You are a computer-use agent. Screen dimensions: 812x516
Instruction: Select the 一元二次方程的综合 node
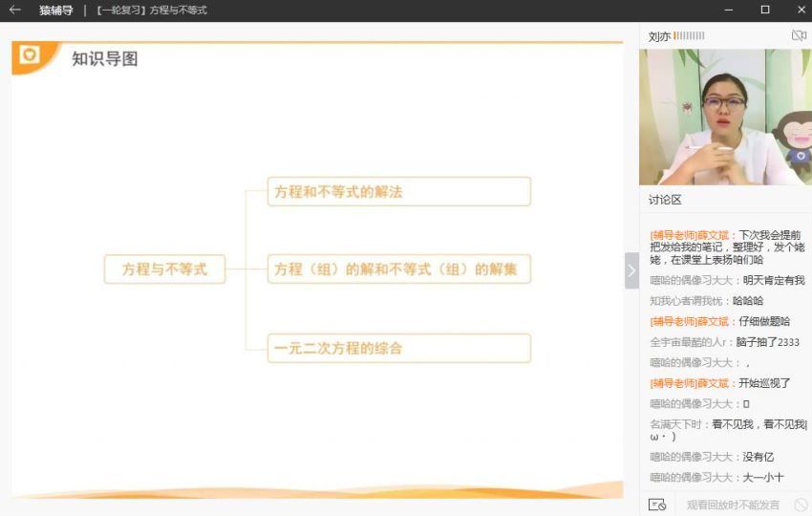399,348
